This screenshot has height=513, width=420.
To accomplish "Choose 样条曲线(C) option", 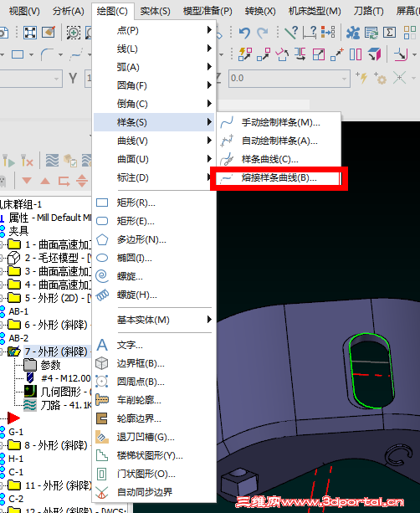I will (279, 159).
